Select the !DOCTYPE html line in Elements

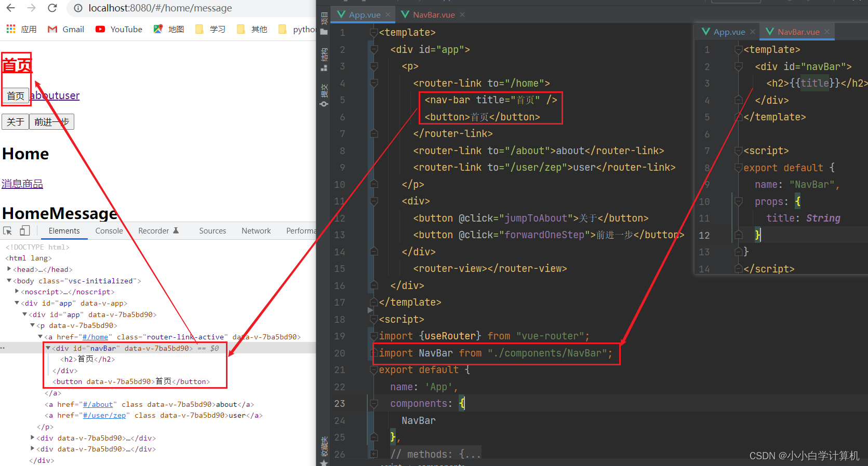(x=37, y=247)
